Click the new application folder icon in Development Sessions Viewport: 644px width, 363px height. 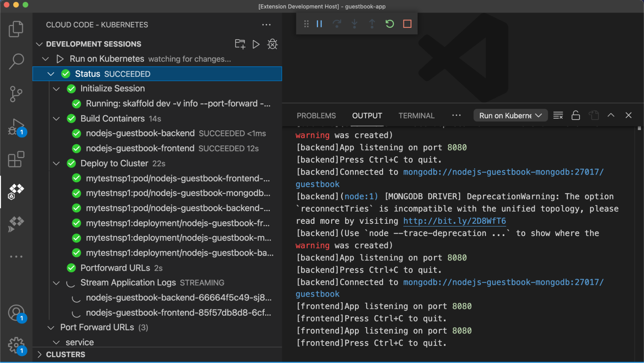pyautogui.click(x=240, y=44)
